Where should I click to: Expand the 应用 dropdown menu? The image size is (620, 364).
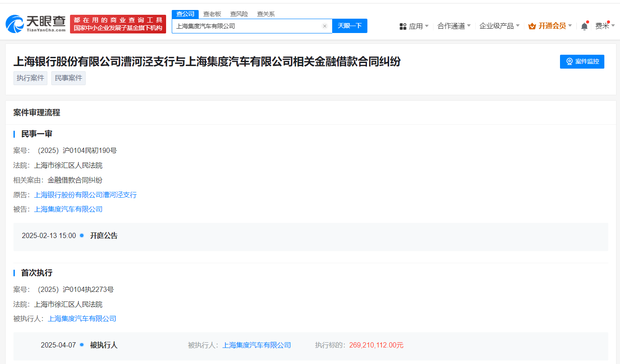click(419, 26)
